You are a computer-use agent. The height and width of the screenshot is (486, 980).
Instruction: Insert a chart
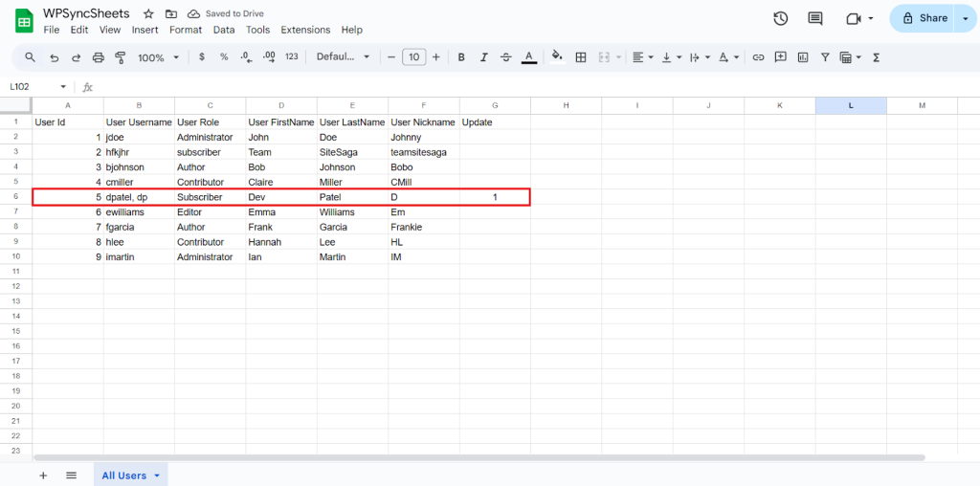(x=803, y=57)
